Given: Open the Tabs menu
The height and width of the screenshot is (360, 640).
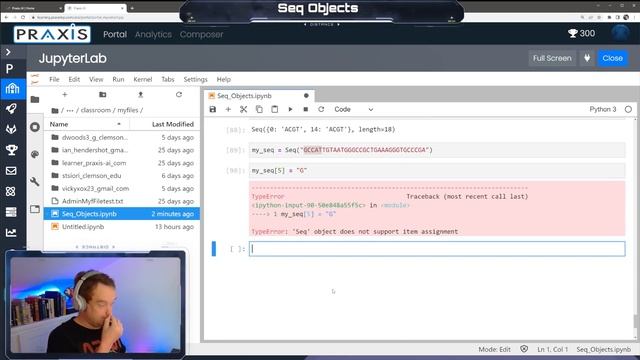Looking at the screenshot, I should 167,79.
